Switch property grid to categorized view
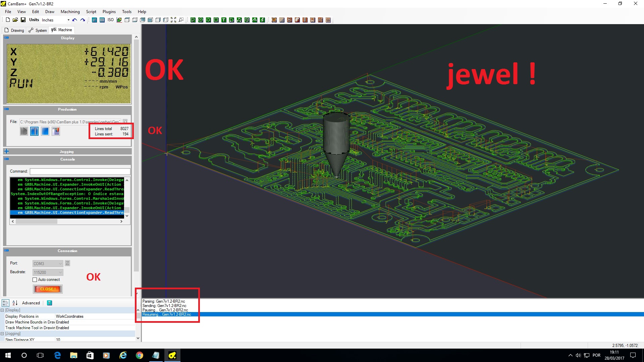Screen dimensions: 644x362 (5, 303)
